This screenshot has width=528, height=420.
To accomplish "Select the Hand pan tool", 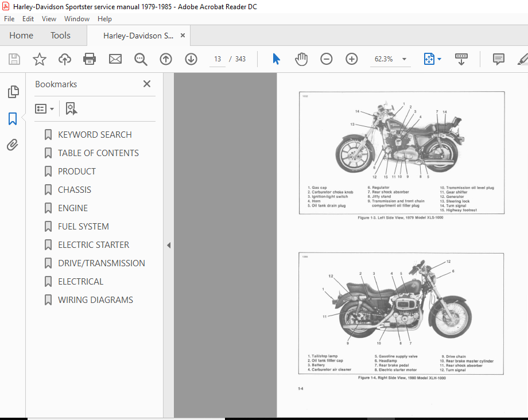I will point(301,59).
